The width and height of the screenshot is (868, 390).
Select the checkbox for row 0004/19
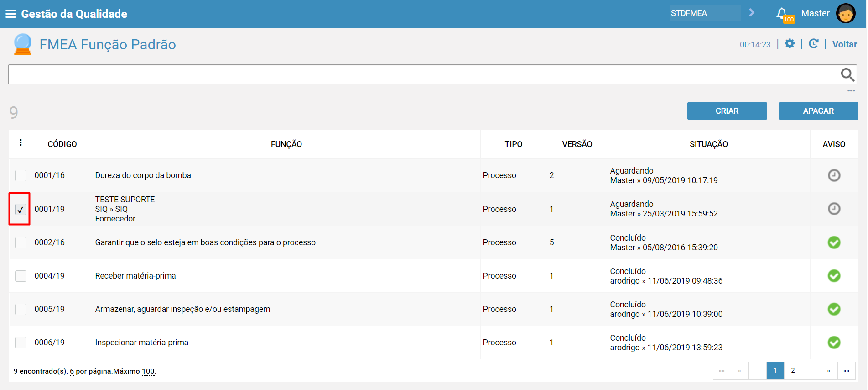point(21,276)
